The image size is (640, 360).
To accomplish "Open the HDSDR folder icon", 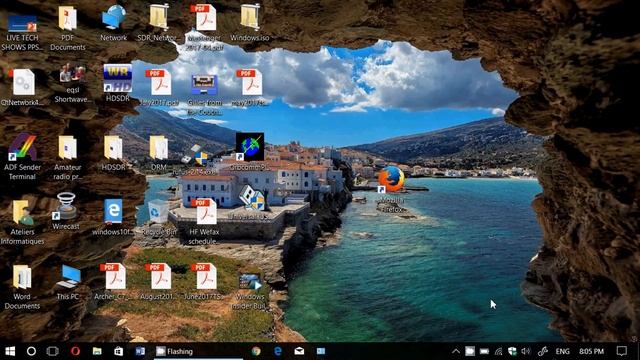I will point(113,153).
